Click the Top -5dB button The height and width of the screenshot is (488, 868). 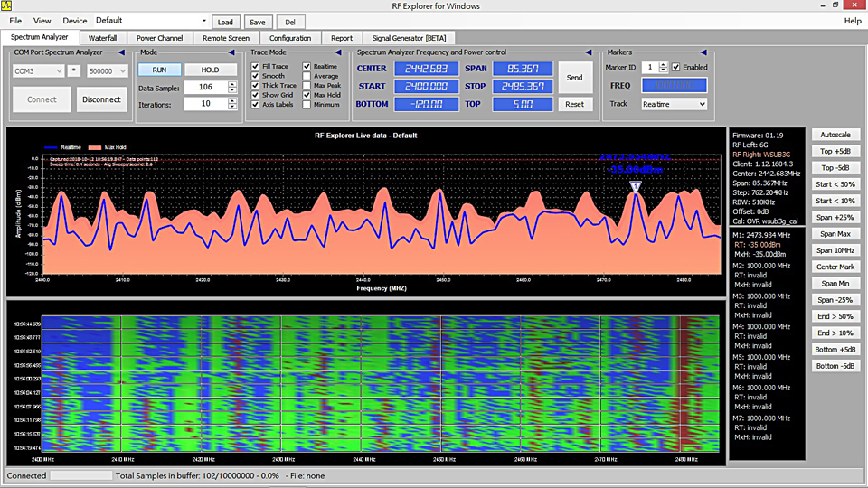835,168
